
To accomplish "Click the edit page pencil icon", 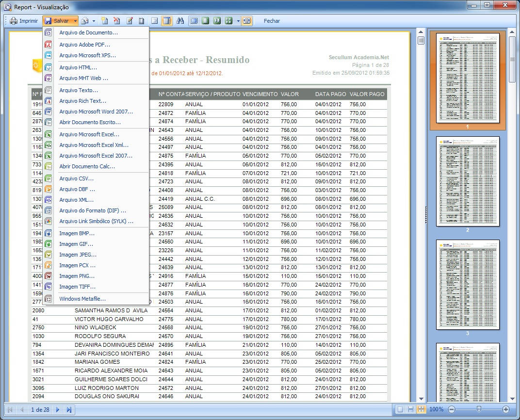I will [130, 21].
